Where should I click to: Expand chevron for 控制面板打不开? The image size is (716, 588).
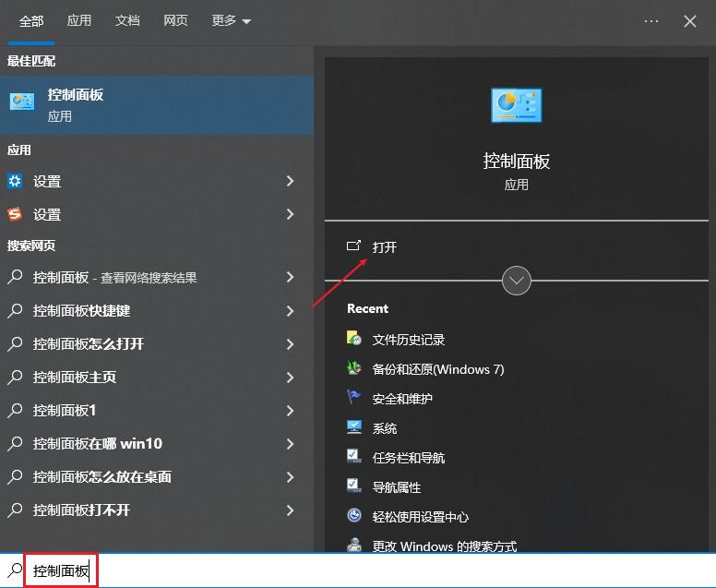(x=290, y=510)
